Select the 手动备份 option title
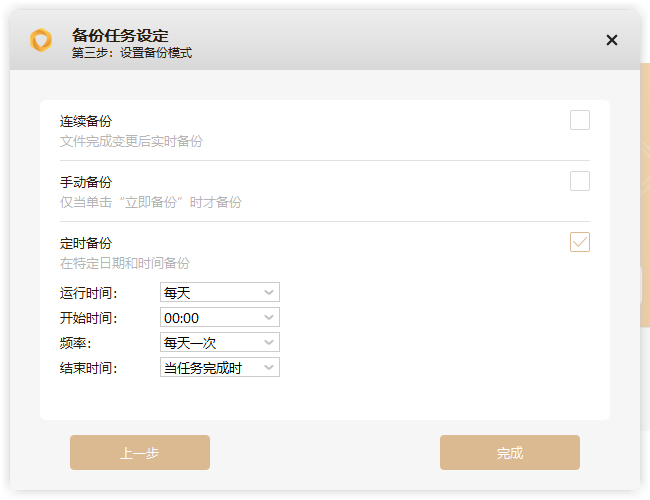Screen dimensions: 650x500 [x=86, y=182]
